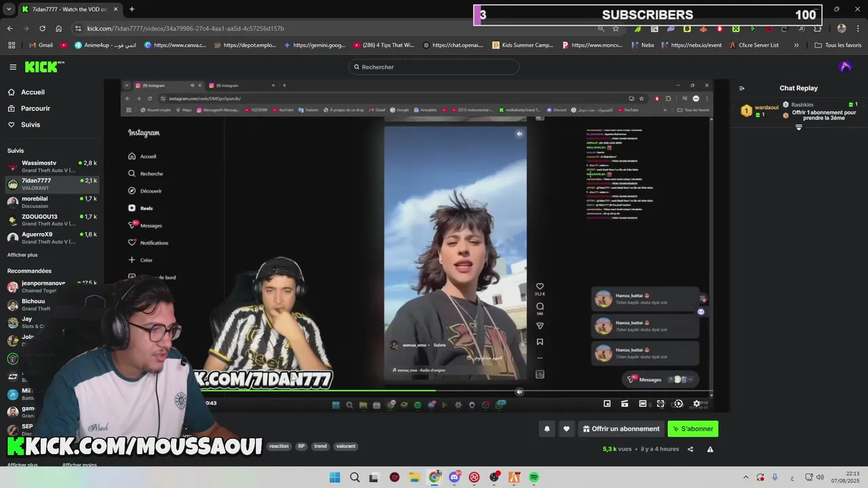
Task: Open Tous les favoris folder
Action: [x=837, y=45]
